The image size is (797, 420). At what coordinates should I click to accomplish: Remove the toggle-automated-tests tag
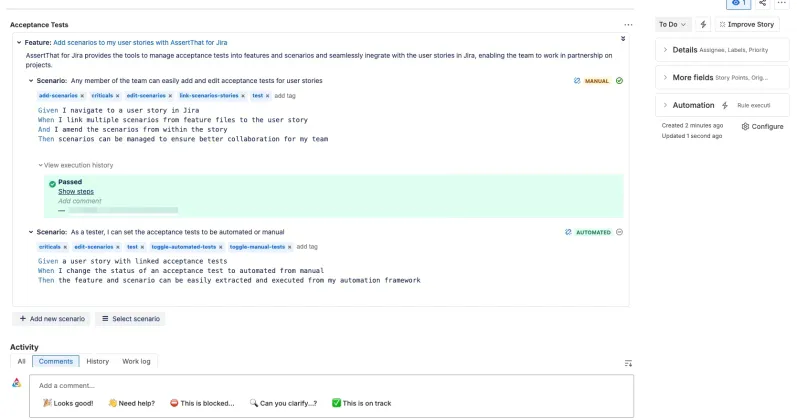(x=221, y=247)
